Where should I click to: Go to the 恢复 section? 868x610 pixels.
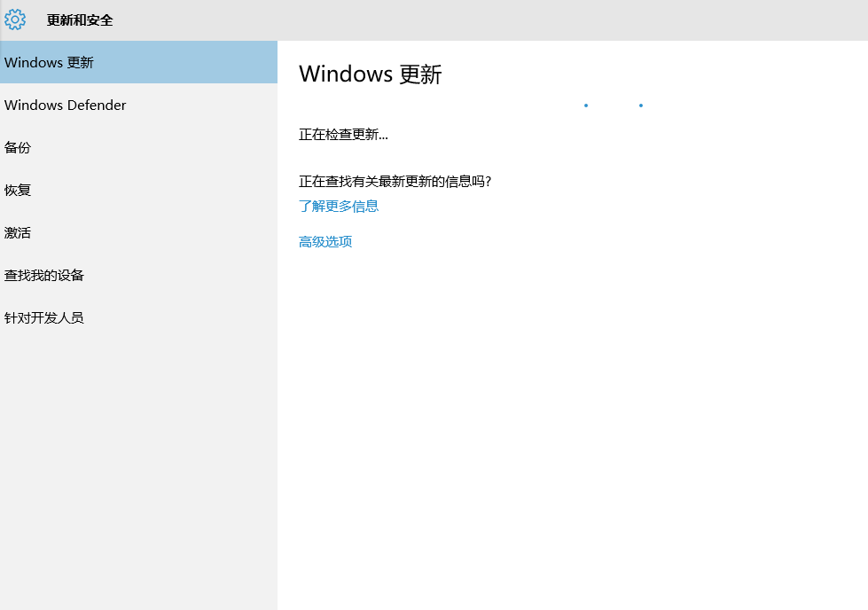[138, 190]
